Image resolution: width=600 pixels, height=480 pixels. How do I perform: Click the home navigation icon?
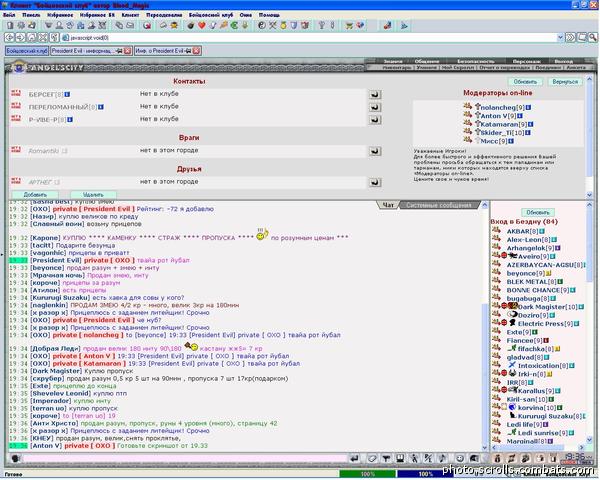pyautogui.click(x=32, y=38)
